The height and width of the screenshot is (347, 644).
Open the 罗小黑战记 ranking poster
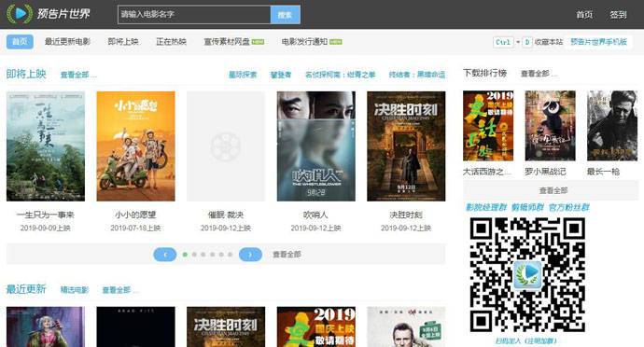[550, 126]
